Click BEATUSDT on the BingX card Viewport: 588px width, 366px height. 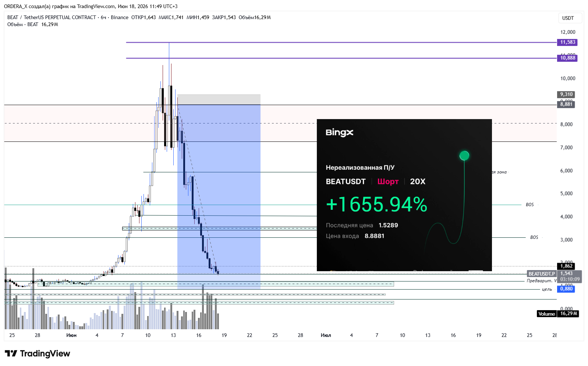tap(346, 182)
